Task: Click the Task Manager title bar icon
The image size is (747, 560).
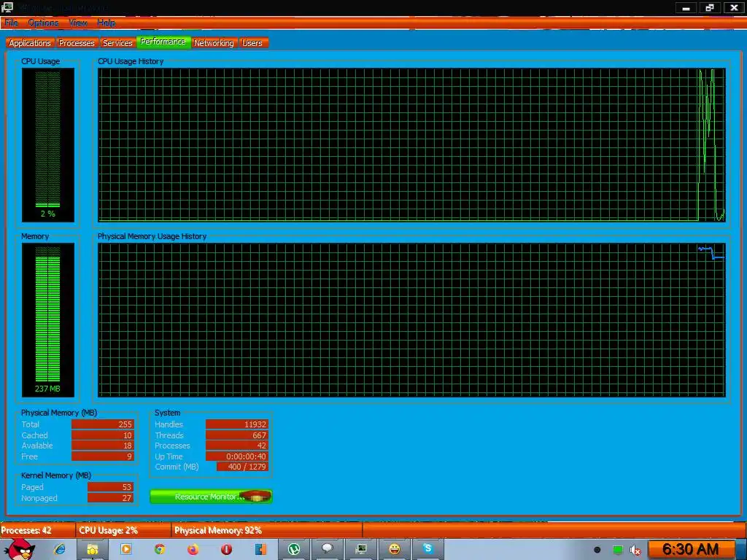Action: pyautogui.click(x=7, y=7)
